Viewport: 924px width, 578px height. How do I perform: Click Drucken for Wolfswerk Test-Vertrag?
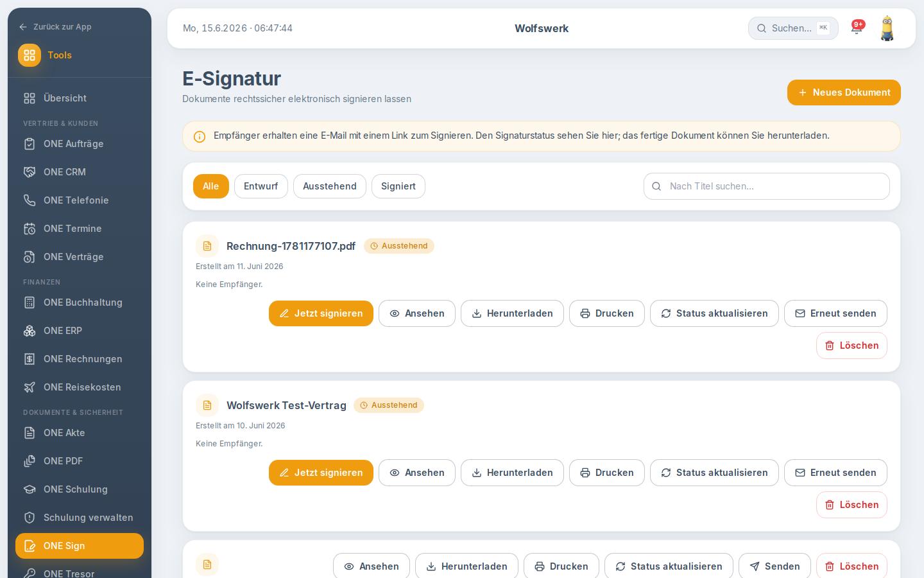[607, 473]
